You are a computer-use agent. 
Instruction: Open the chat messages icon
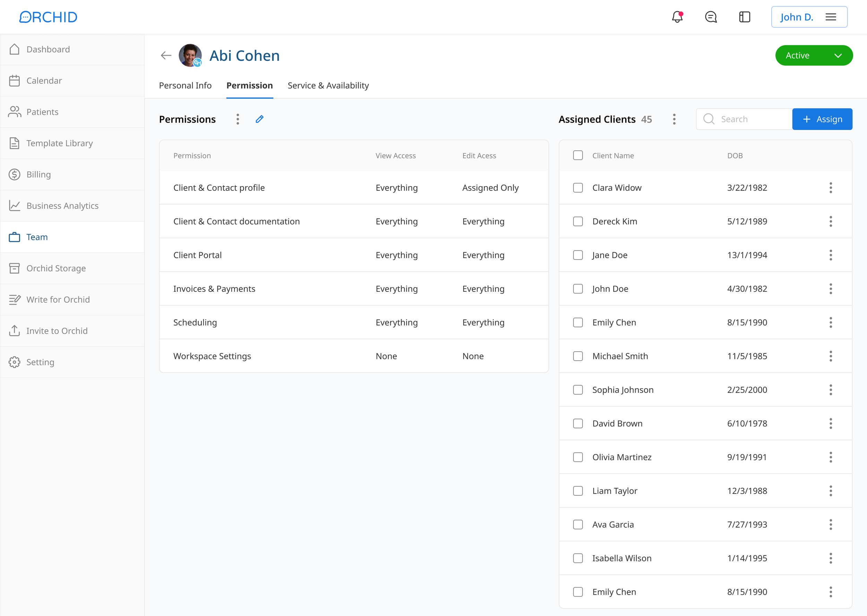tap(711, 17)
